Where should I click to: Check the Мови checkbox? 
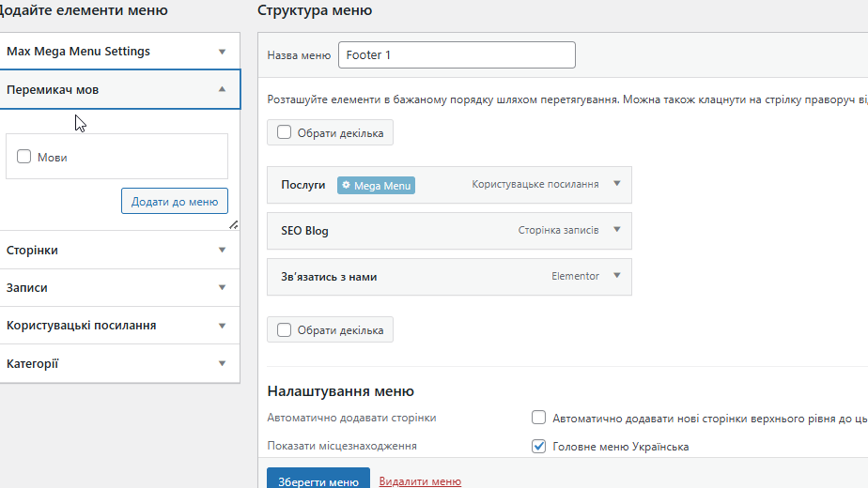click(24, 157)
